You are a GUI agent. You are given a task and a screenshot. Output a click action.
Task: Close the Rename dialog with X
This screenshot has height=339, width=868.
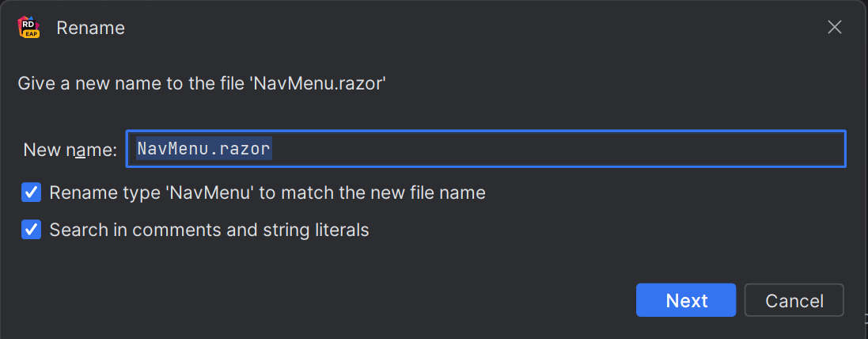point(834,28)
